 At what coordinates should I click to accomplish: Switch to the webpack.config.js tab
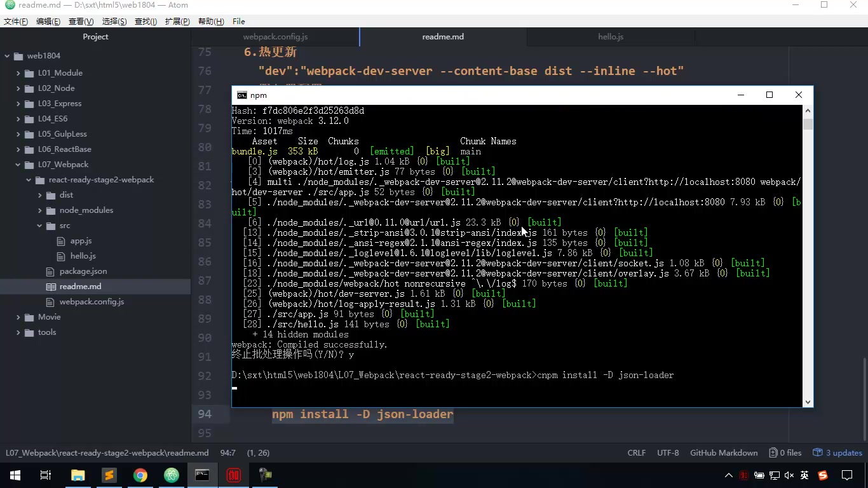pyautogui.click(x=275, y=37)
